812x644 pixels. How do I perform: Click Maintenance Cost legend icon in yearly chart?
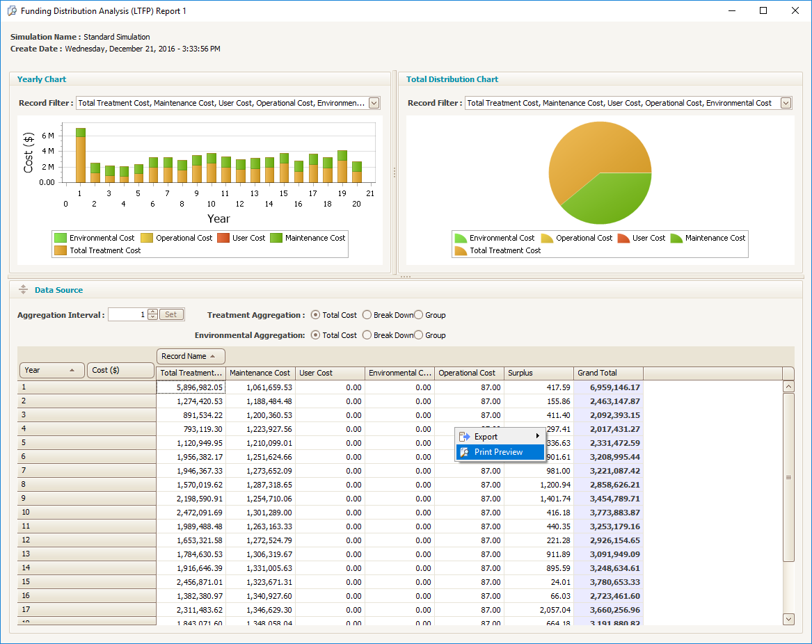[276, 238]
